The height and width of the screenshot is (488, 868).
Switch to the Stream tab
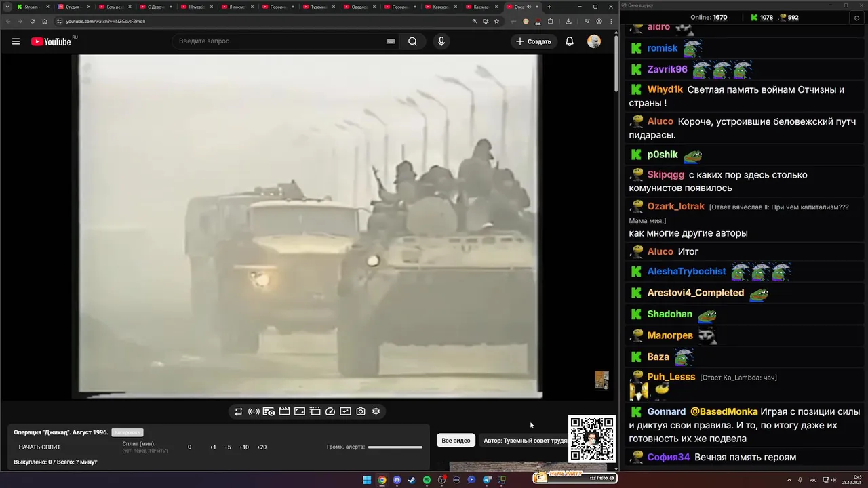33,7
